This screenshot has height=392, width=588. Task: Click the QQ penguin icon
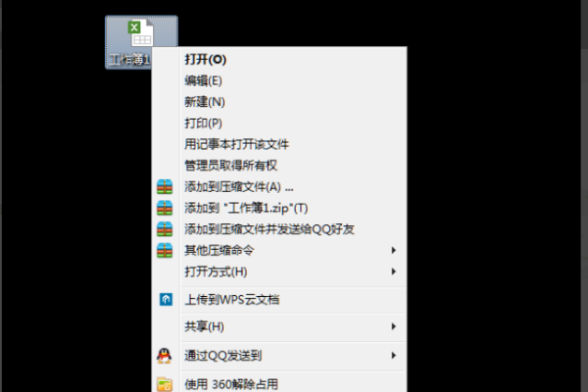[165, 356]
